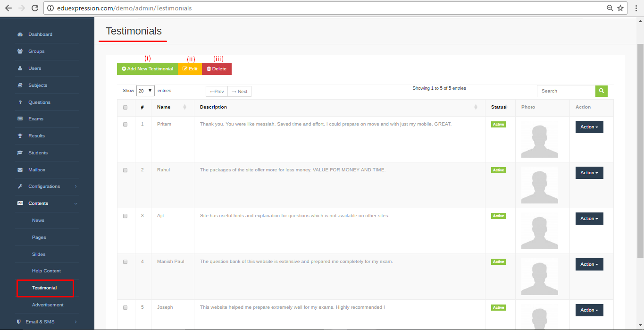
Task: Click Ajit's photo thumbnail
Action: (x=540, y=231)
